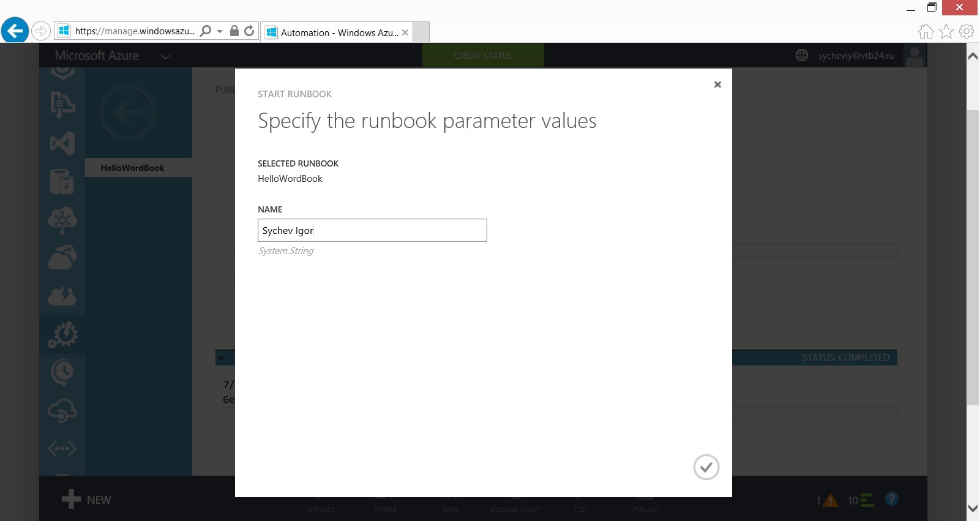Go back using the large circled arrow
980x521 pixels.
(127, 113)
